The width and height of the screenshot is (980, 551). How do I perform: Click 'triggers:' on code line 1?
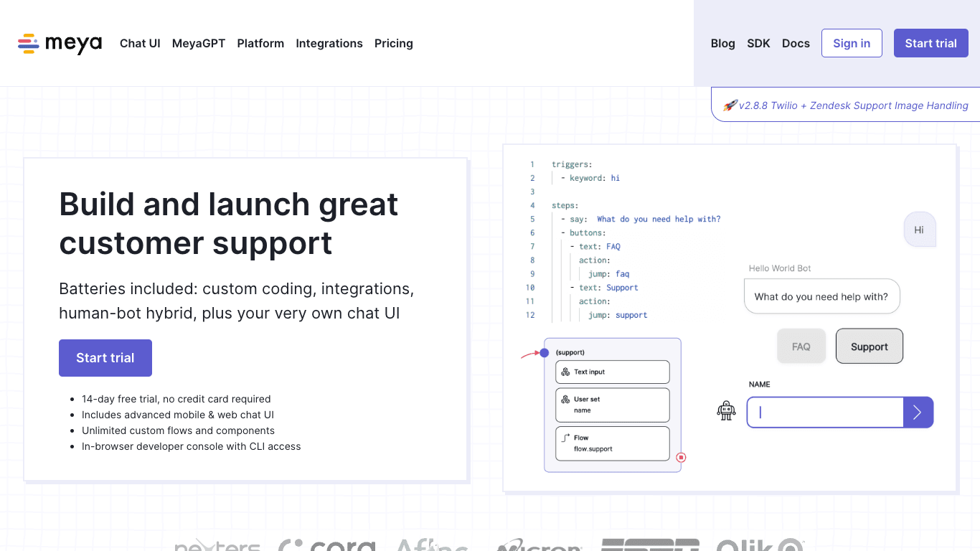(x=572, y=164)
